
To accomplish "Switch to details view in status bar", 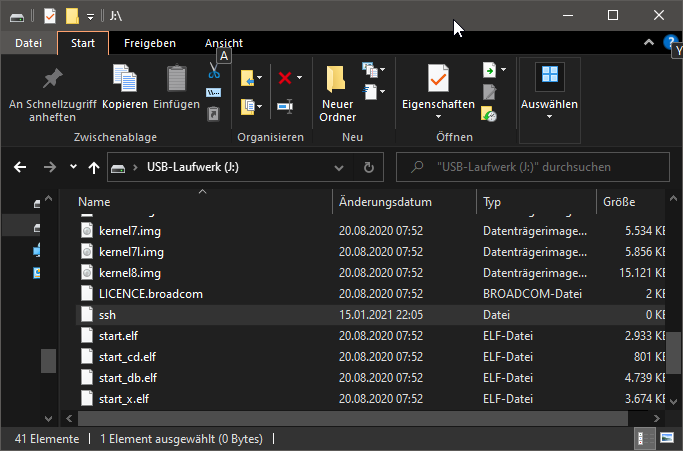I will click(640, 439).
